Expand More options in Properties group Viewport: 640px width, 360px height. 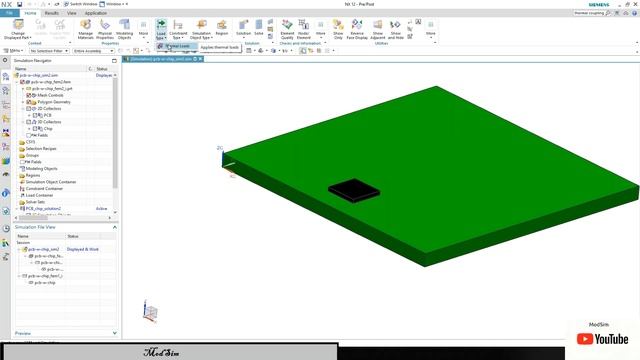pos(143,28)
